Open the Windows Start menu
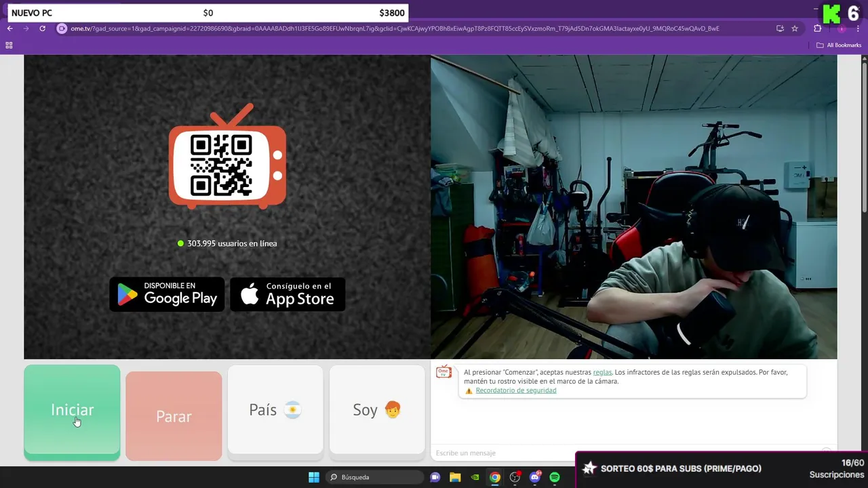Image resolution: width=868 pixels, height=488 pixels. pyautogui.click(x=314, y=477)
